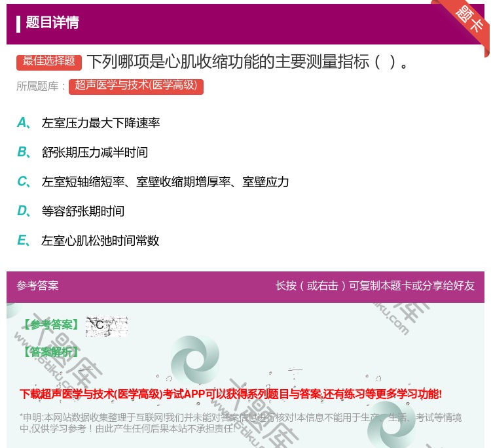Click the grey 申明 disclaimer text

(x=240, y=422)
